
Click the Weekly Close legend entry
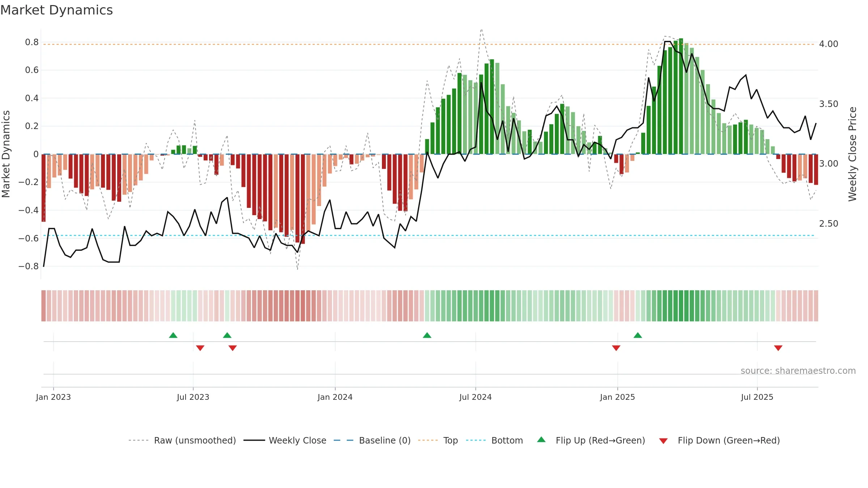point(285,440)
